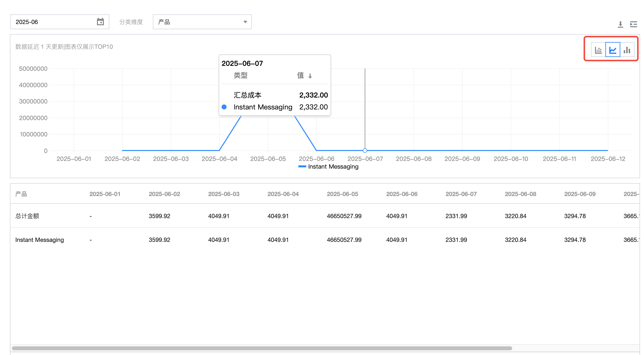
Task: Open the calendar date picker icon
Action: coord(100,22)
